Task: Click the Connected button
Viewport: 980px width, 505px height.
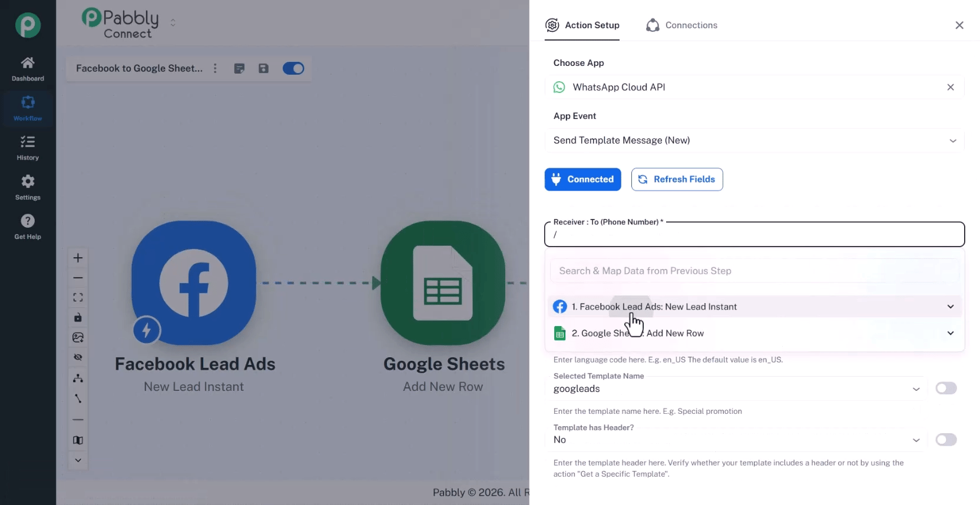Action: click(582, 180)
